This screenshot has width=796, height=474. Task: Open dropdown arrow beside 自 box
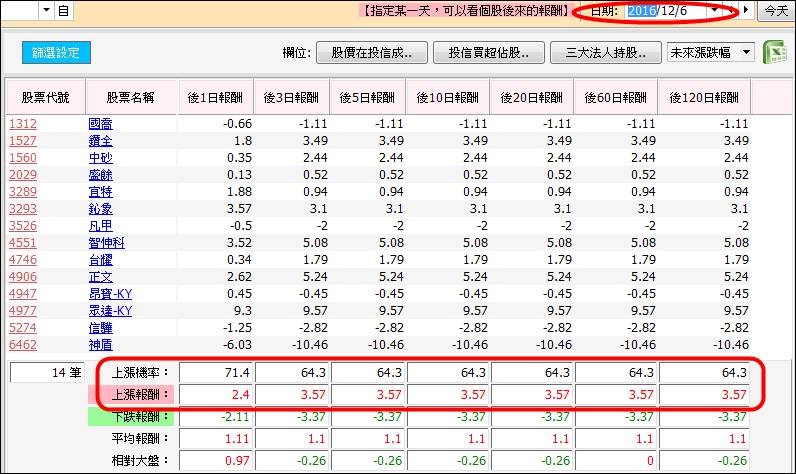pos(46,10)
